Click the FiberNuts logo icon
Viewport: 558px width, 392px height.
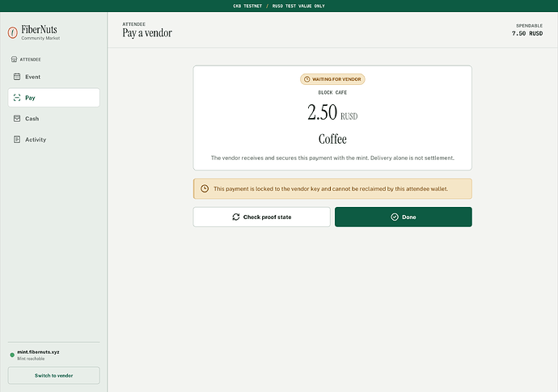click(12, 32)
